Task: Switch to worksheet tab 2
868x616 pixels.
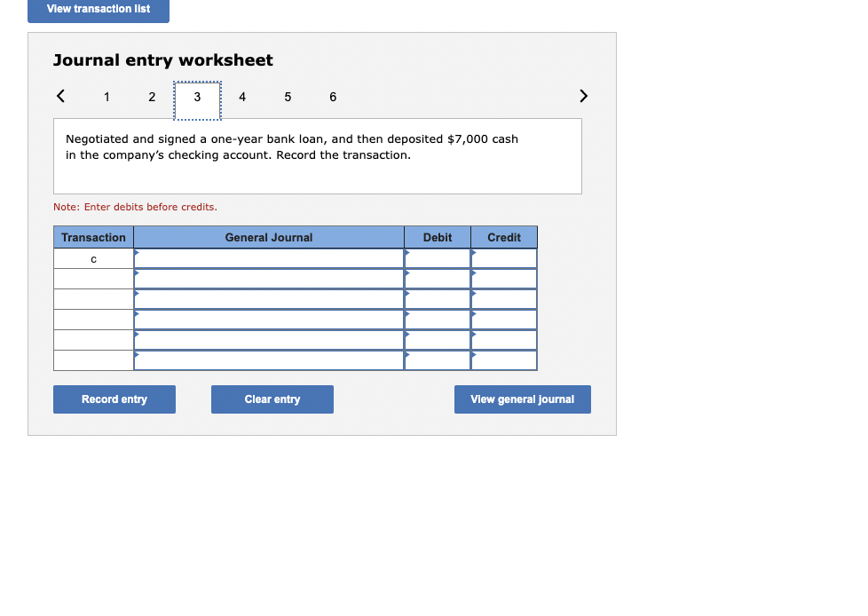Action: coord(153,98)
